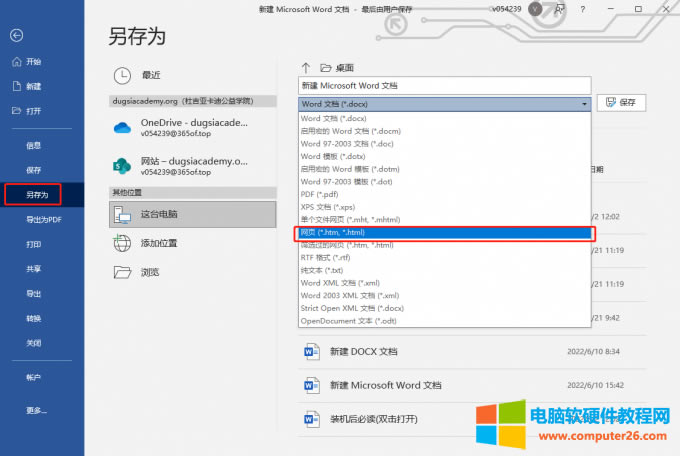Screen dimensions: 680x456
Task: Open file 新建 DOCX 文档
Action: pos(472,351)
